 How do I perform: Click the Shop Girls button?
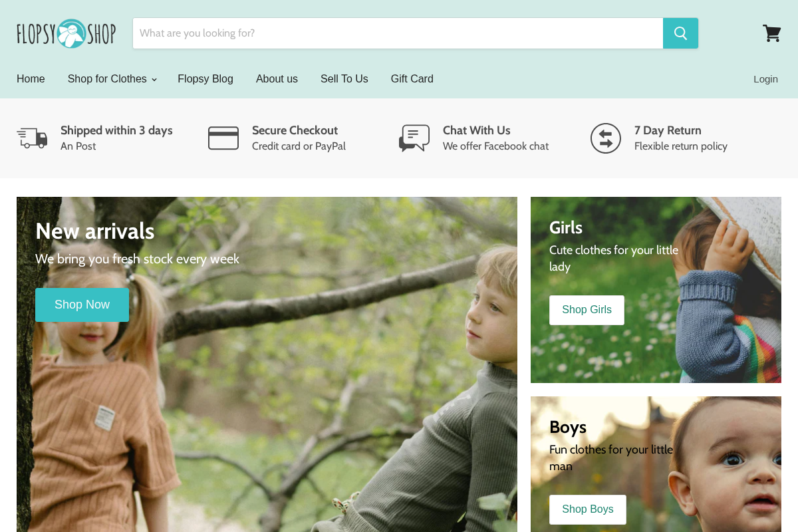[587, 310]
